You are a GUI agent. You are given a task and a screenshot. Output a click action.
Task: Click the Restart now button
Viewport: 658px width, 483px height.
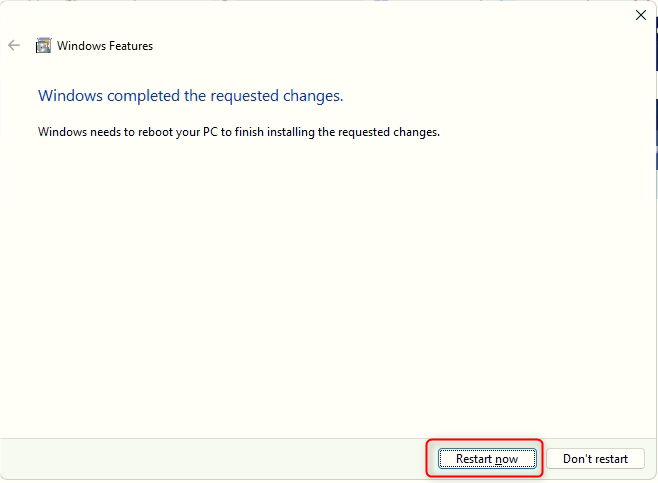coord(487,459)
